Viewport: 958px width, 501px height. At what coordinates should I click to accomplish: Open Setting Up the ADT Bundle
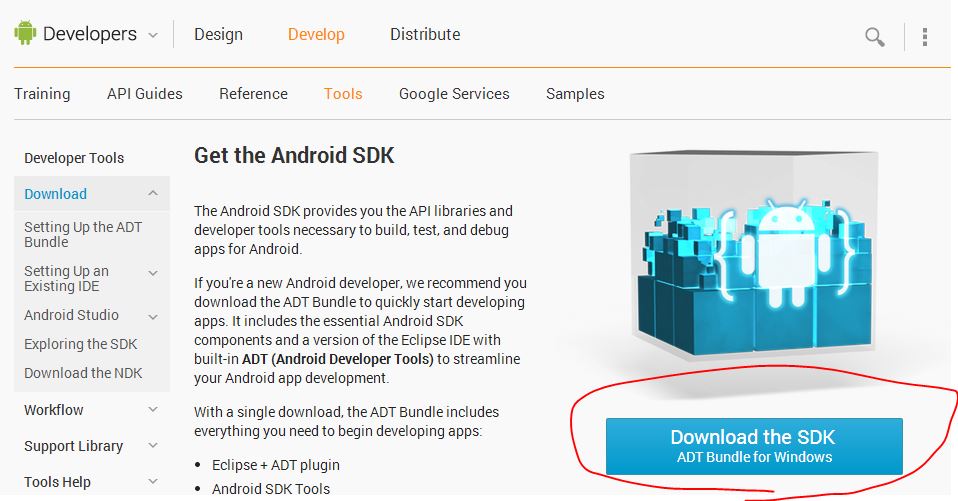pos(83,234)
